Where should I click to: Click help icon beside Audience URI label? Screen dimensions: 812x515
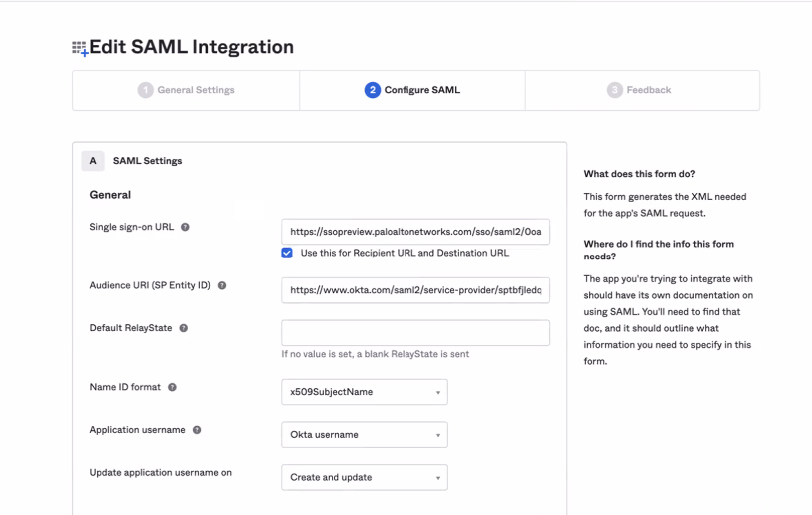tap(222, 285)
